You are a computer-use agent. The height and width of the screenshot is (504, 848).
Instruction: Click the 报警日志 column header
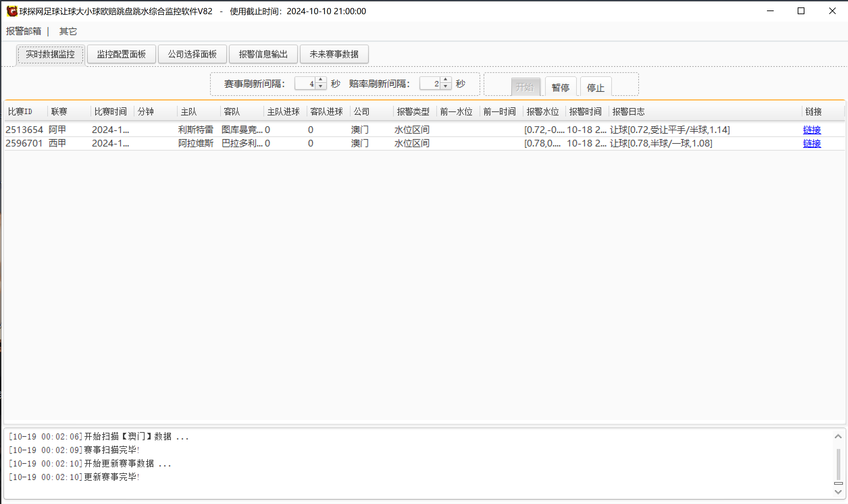628,111
